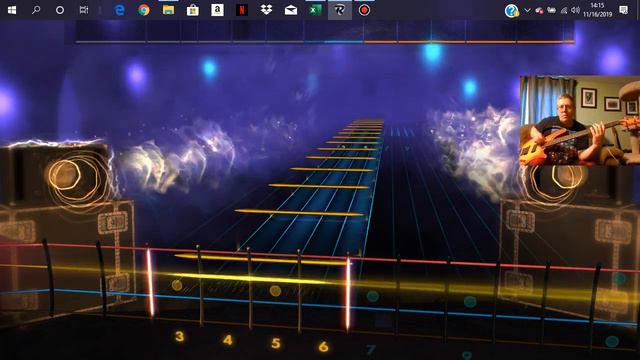640x360 pixels.
Task: Click fret number 4 label
Action: [x=228, y=340]
